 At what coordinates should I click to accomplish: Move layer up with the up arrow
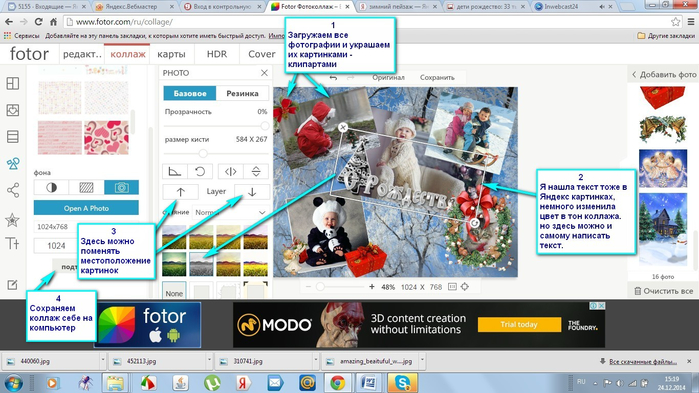click(181, 192)
